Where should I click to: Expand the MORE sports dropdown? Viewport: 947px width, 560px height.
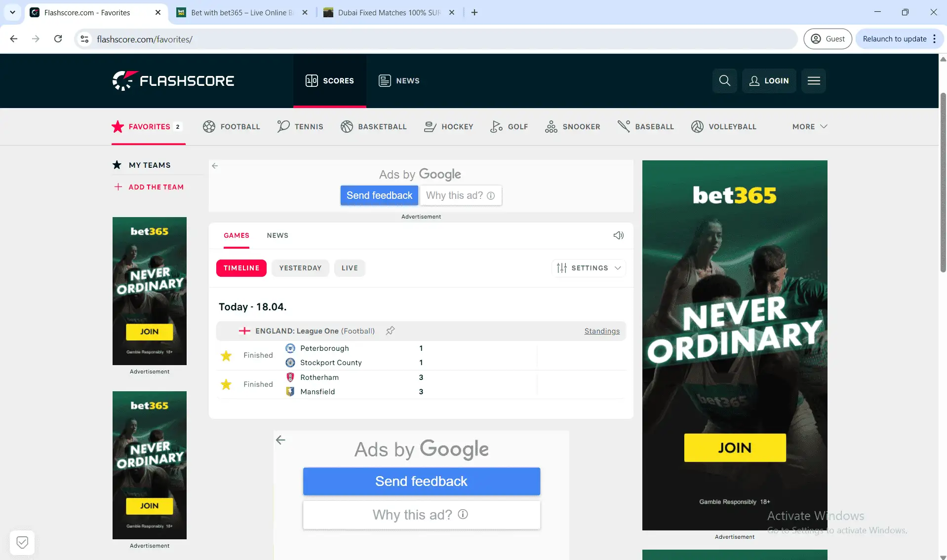coord(808,126)
